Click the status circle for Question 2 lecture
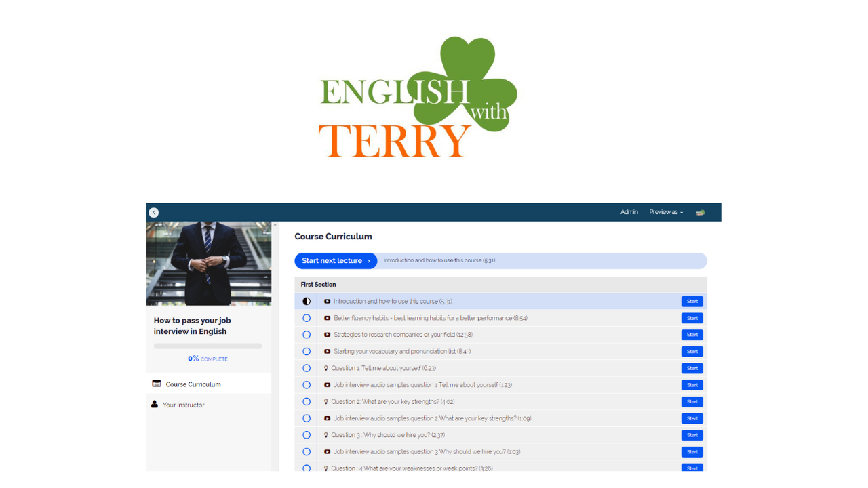 [307, 401]
